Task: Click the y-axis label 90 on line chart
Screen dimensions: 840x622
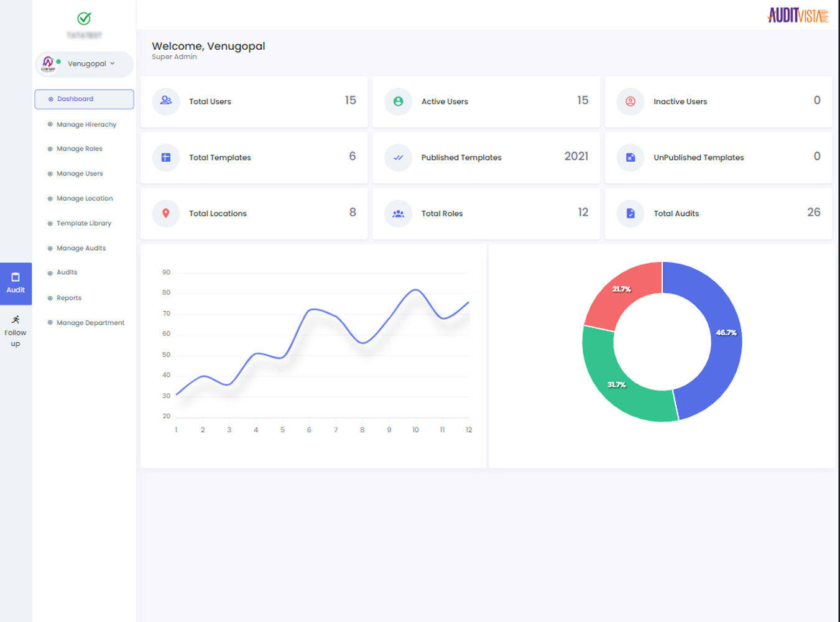Action: [x=166, y=272]
